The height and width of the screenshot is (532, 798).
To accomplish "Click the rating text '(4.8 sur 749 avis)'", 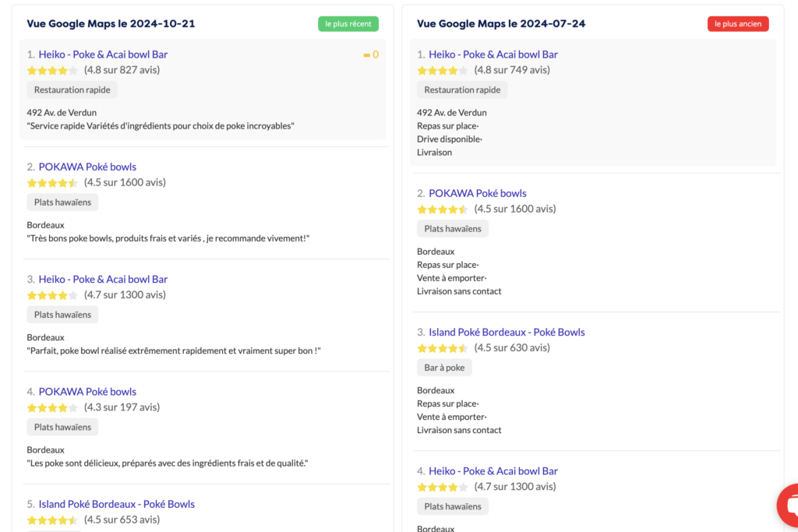I will tap(512, 69).
